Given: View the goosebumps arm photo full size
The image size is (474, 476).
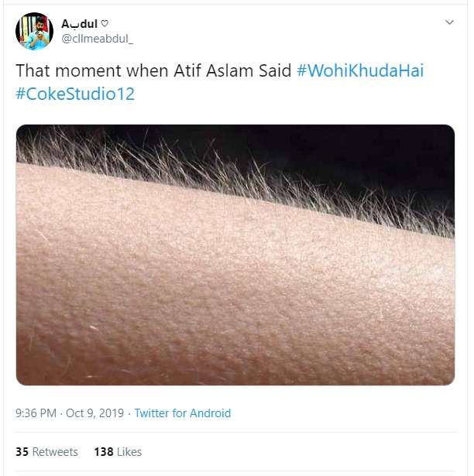Looking at the screenshot, I should [235, 255].
